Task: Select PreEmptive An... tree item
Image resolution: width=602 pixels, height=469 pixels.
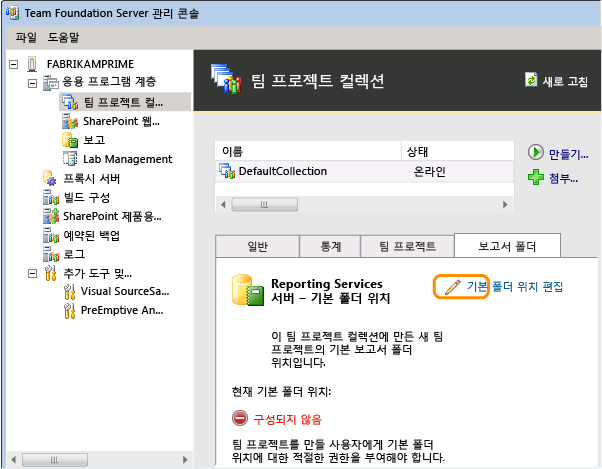Action: click(122, 310)
